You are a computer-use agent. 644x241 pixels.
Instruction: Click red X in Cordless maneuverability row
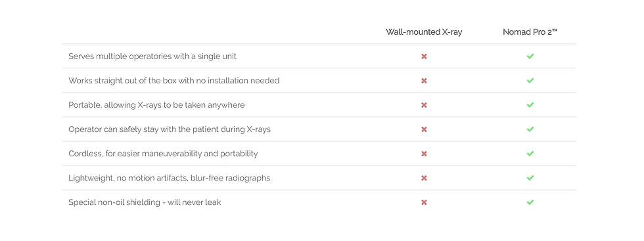point(424,154)
